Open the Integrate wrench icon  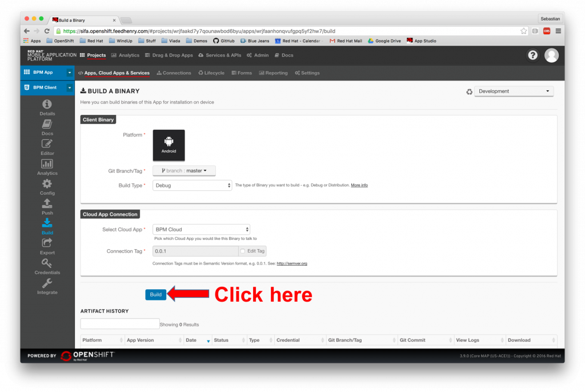[47, 286]
